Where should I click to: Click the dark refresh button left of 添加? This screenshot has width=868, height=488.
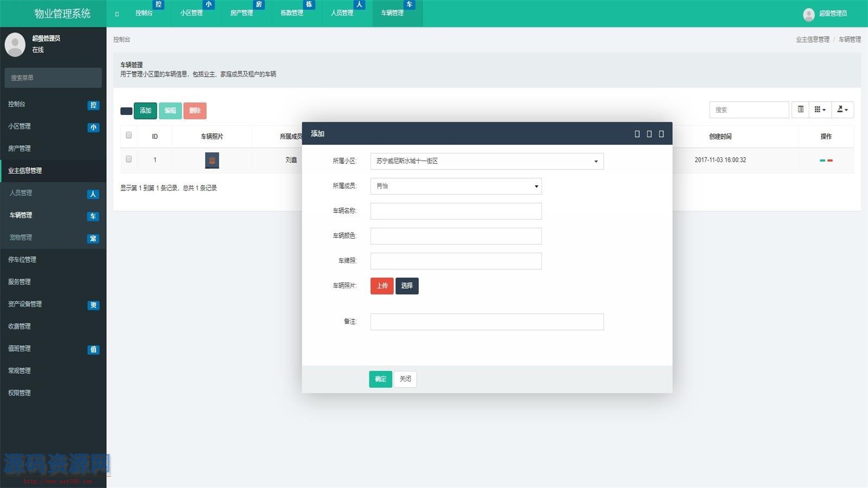click(x=126, y=111)
